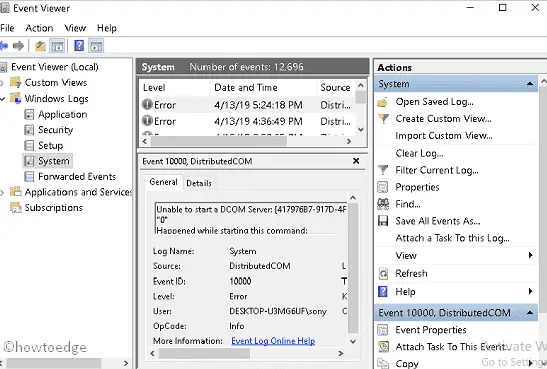Click the Setup log icon
Image resolution: width=547 pixels, height=369 pixels.
click(29, 145)
